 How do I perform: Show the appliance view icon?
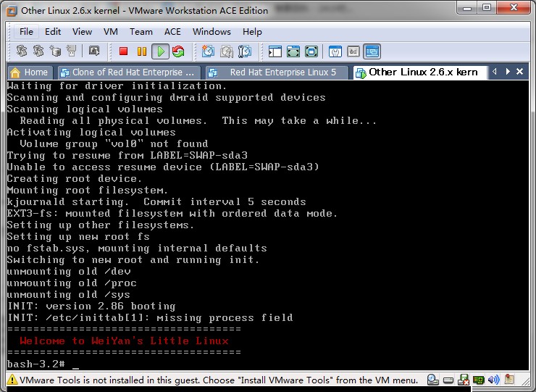pyautogui.click(x=353, y=51)
